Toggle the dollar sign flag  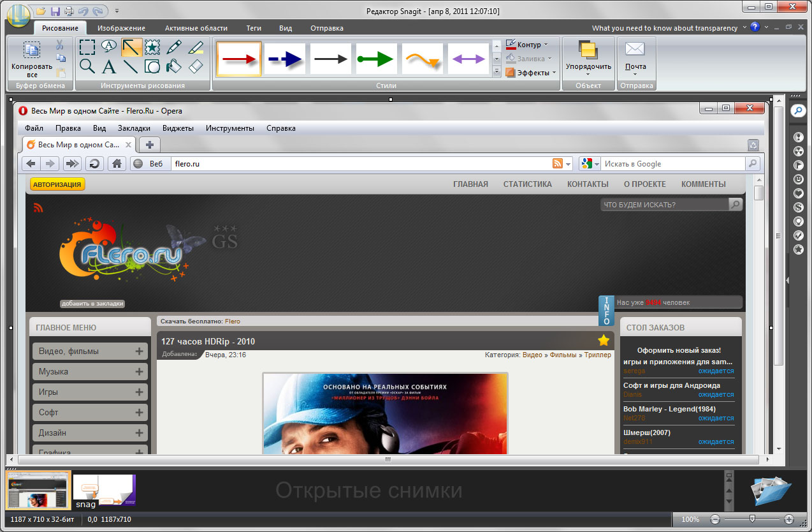pos(798,207)
